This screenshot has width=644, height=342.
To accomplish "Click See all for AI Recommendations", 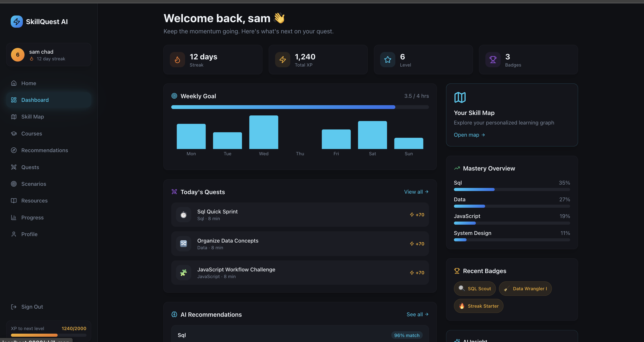I will coord(417,315).
